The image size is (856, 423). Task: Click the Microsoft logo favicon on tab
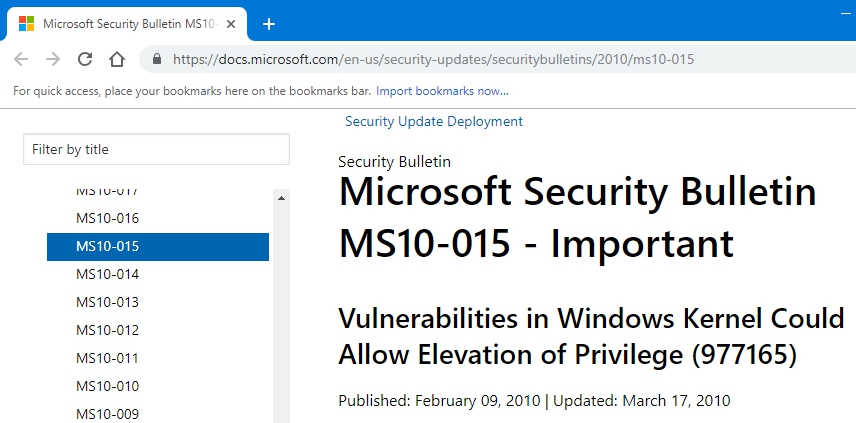tap(26, 24)
